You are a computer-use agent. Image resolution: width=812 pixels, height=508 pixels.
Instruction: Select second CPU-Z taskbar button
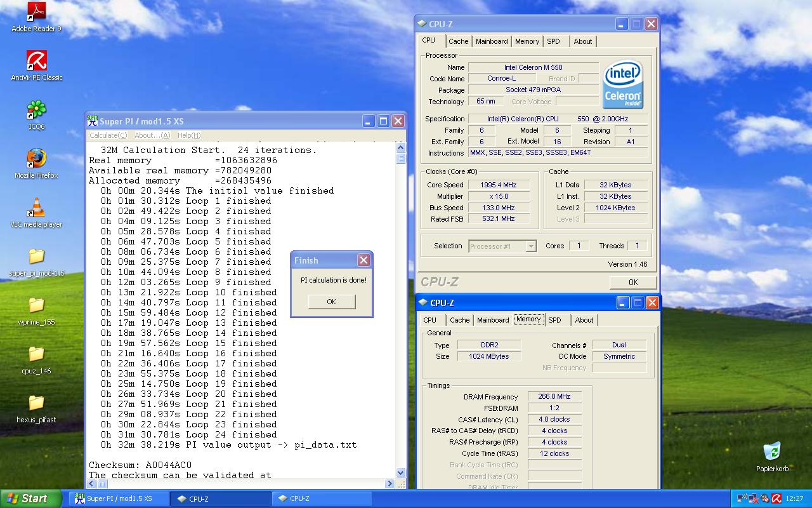point(323,498)
